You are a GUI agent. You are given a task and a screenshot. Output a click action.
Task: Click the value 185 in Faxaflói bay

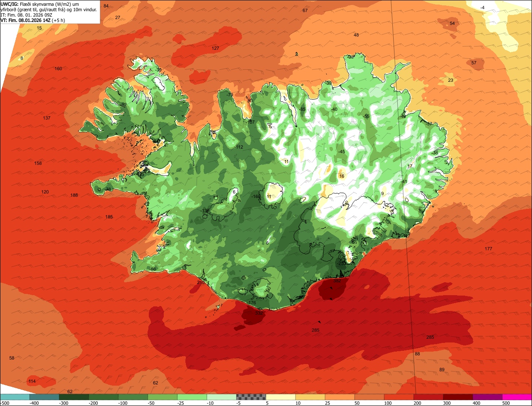(x=109, y=217)
